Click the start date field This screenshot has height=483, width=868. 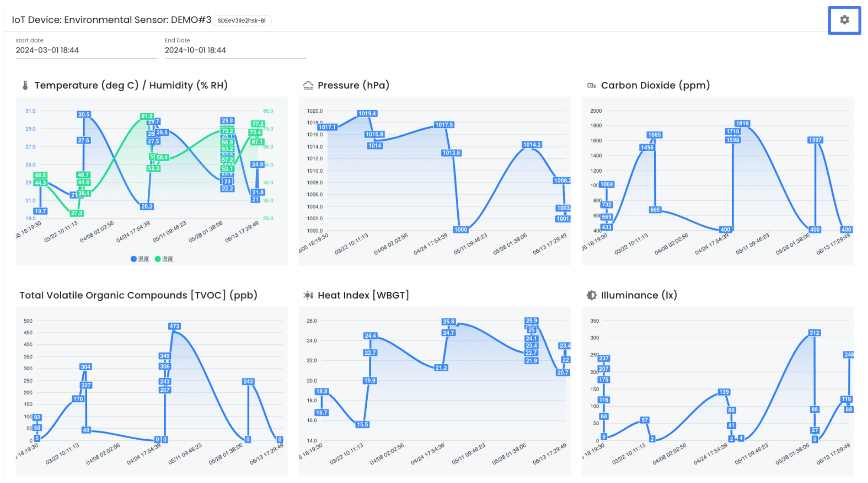[86, 50]
